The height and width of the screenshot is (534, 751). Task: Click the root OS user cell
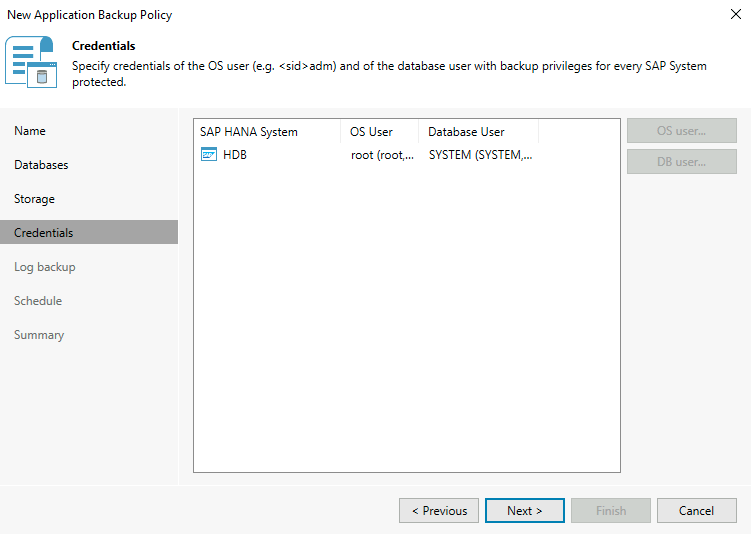pyautogui.click(x=382, y=155)
